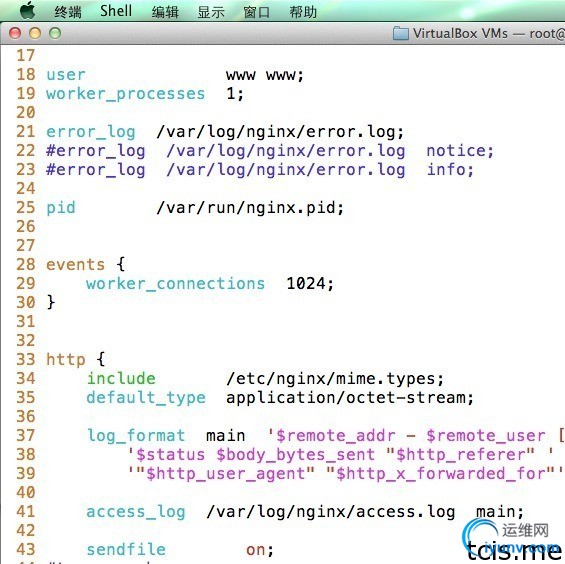
Task: Click '/var/log/nginx/access.log' on line 41
Action: tap(330, 512)
